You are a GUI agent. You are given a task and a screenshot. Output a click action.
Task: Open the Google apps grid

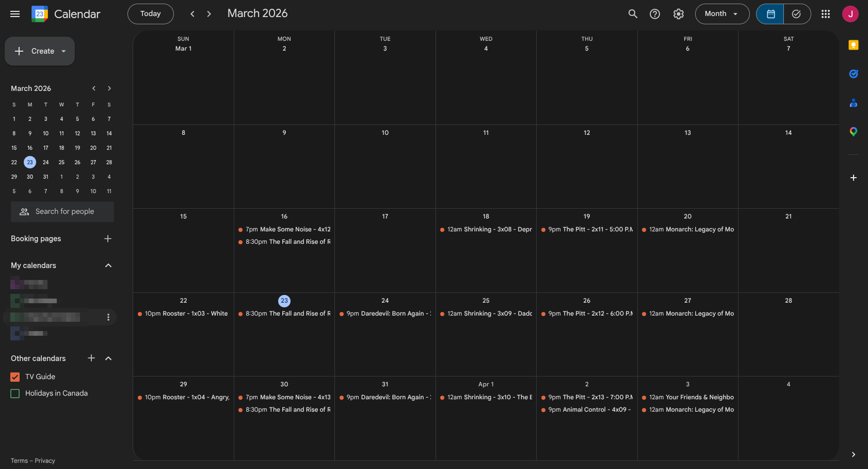(826, 14)
